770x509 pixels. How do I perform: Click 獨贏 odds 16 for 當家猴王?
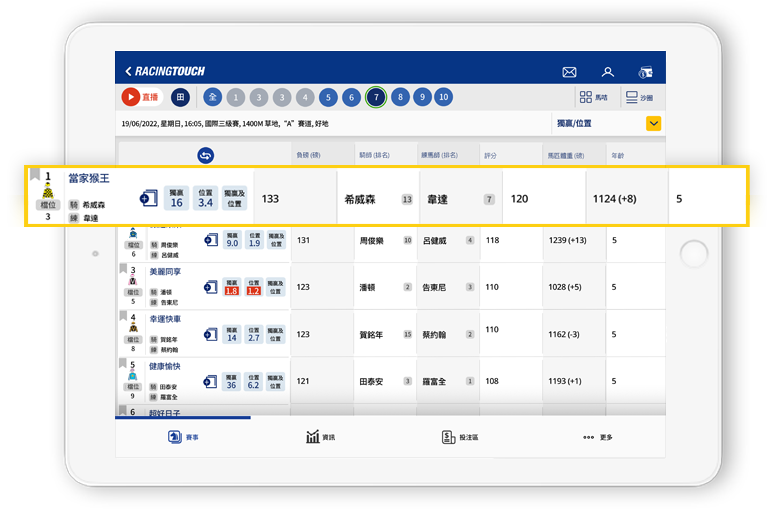(x=176, y=198)
